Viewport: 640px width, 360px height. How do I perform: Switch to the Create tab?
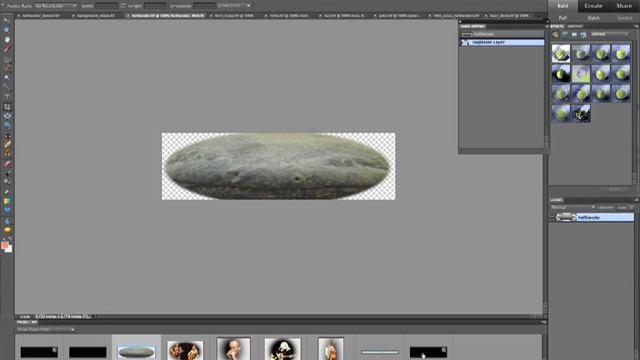(593, 6)
